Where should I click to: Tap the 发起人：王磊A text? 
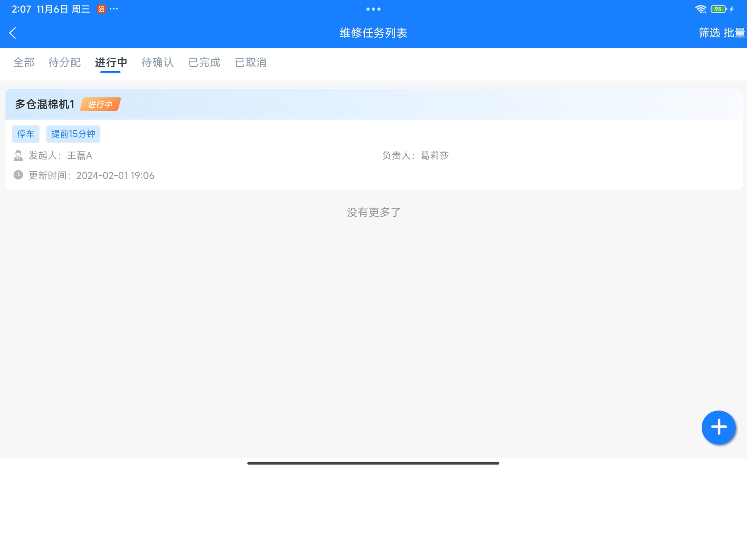pyautogui.click(x=61, y=156)
